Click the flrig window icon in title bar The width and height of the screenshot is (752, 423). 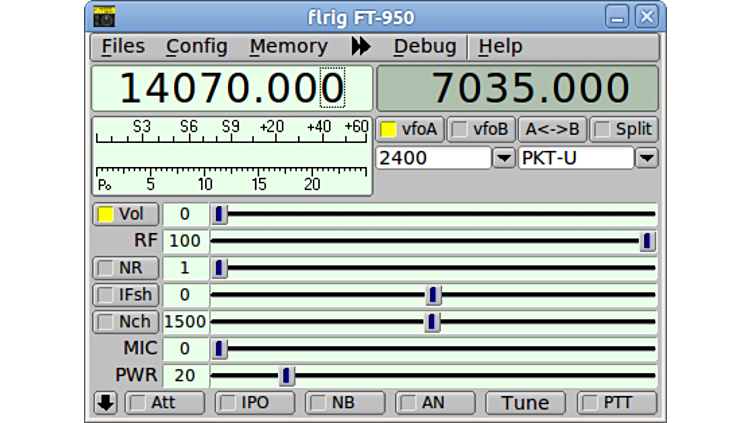tap(103, 17)
